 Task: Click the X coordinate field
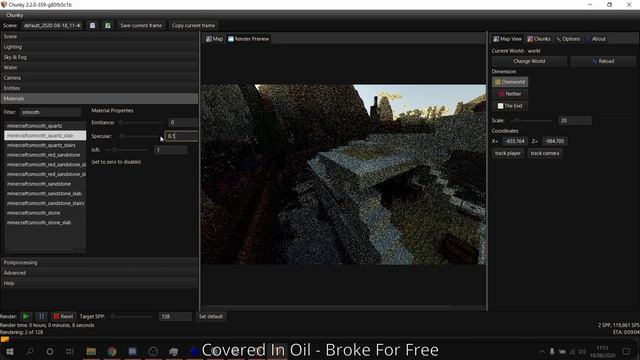[x=514, y=141]
